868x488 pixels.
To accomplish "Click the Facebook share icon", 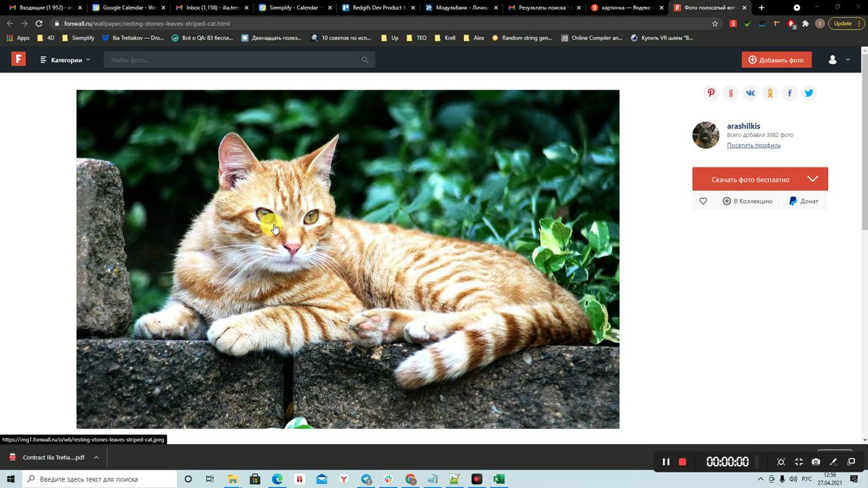I will coord(789,94).
